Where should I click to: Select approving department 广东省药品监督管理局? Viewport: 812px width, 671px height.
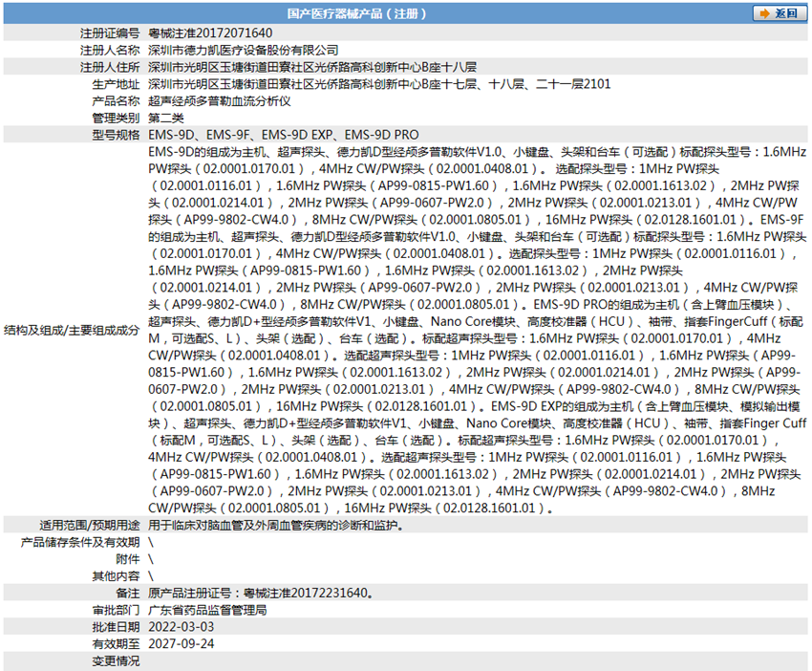point(207,611)
